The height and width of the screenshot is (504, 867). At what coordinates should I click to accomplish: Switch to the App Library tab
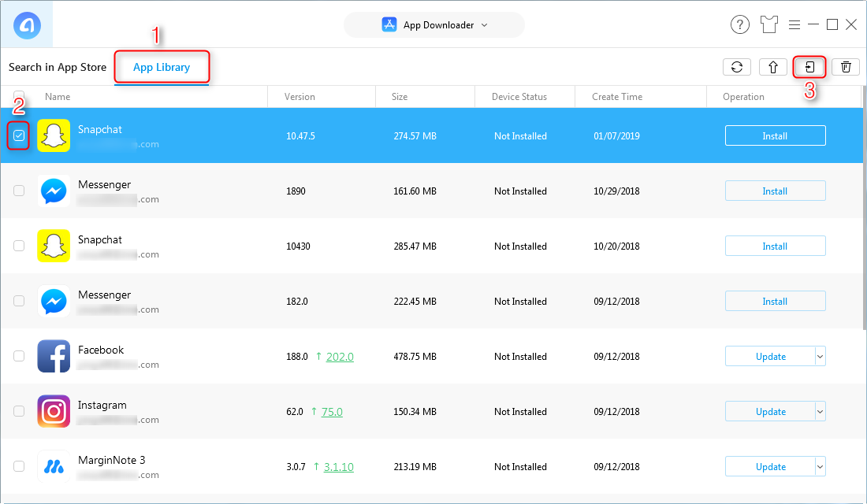162,67
